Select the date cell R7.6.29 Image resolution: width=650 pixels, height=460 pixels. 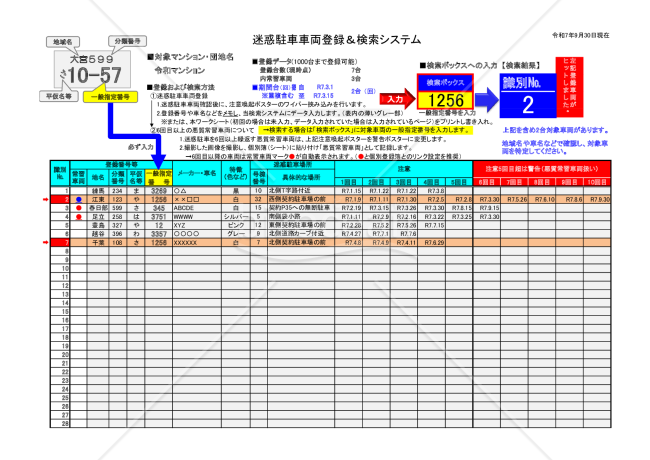pyautogui.click(x=432, y=242)
